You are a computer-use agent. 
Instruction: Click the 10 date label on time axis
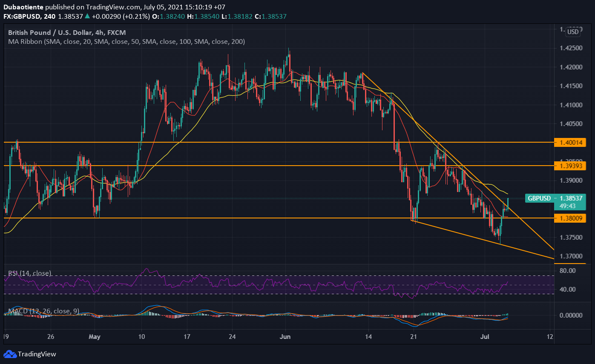pyautogui.click(x=141, y=336)
